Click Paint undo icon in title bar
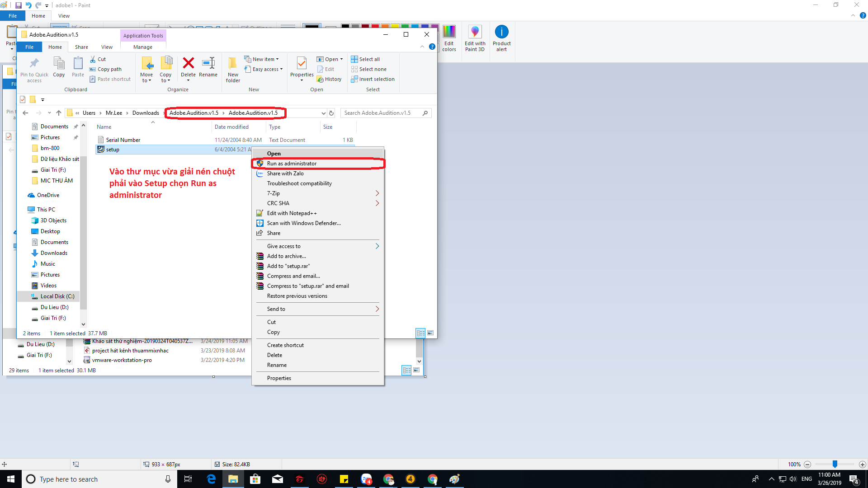Image resolution: width=868 pixels, height=488 pixels. (x=28, y=5)
